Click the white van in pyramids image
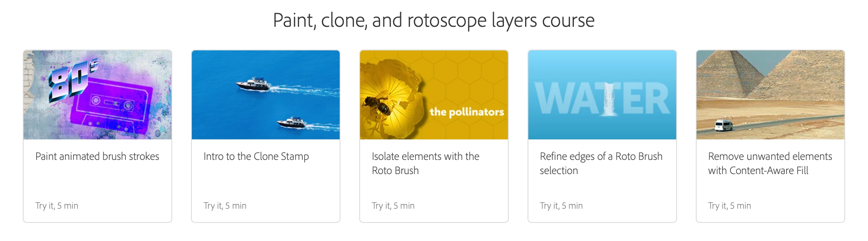868x241 pixels. (723, 126)
